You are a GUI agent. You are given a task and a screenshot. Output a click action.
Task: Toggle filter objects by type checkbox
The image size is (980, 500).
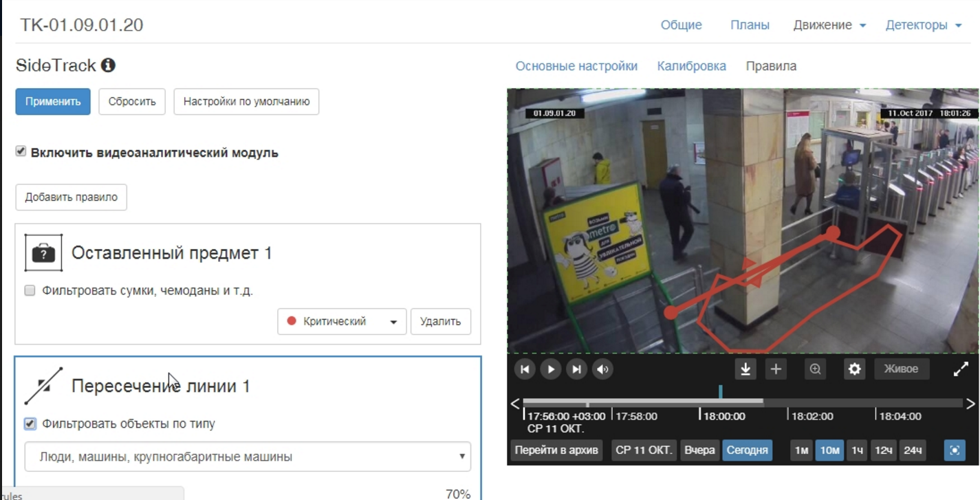(x=30, y=424)
